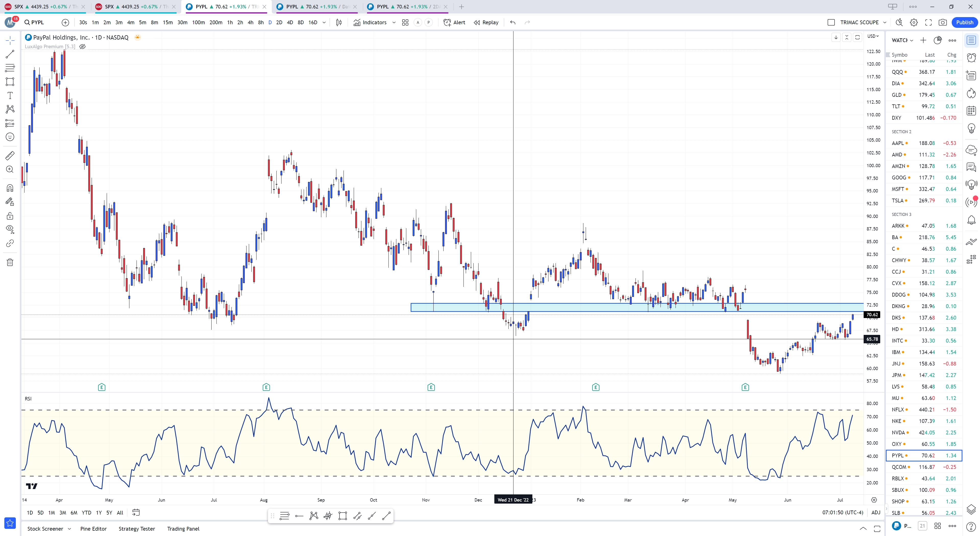Toggle the P button in top toolbar
The image size is (980, 536).
click(429, 22)
